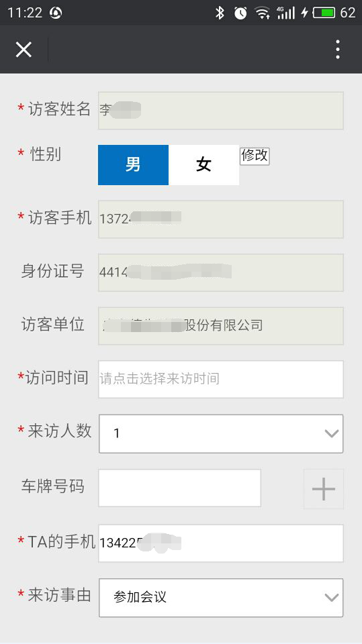Open the three-dot overflow menu
This screenshot has height=644, width=362.
tap(338, 50)
